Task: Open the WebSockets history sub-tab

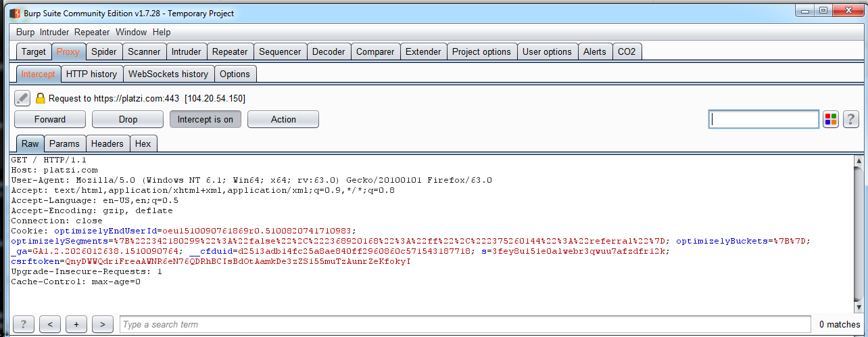Action: (168, 74)
